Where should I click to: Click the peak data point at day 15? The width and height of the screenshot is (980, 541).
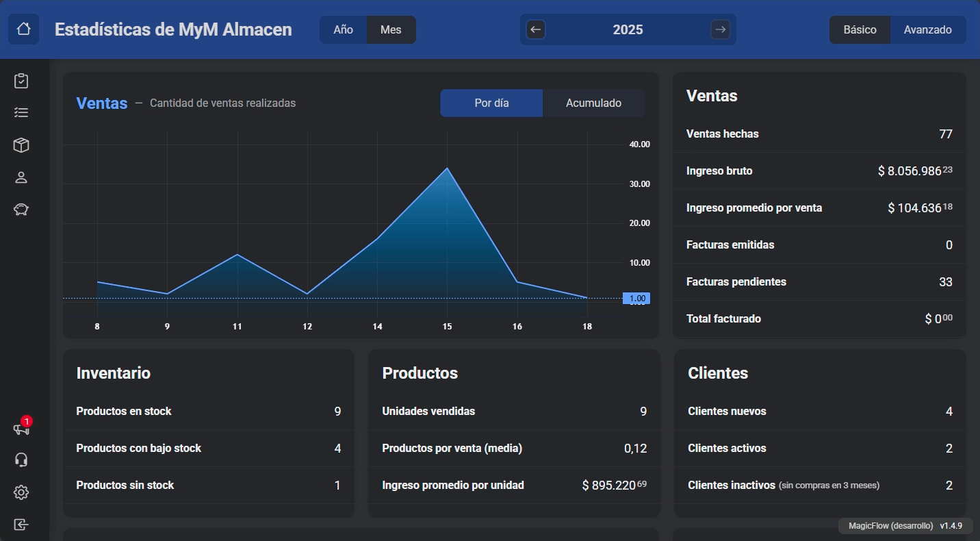click(x=447, y=168)
